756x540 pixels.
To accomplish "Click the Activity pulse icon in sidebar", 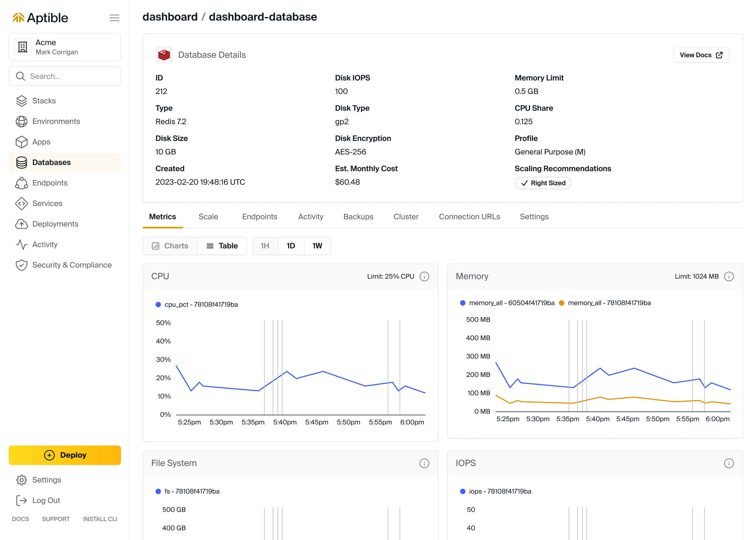I will 22,244.
